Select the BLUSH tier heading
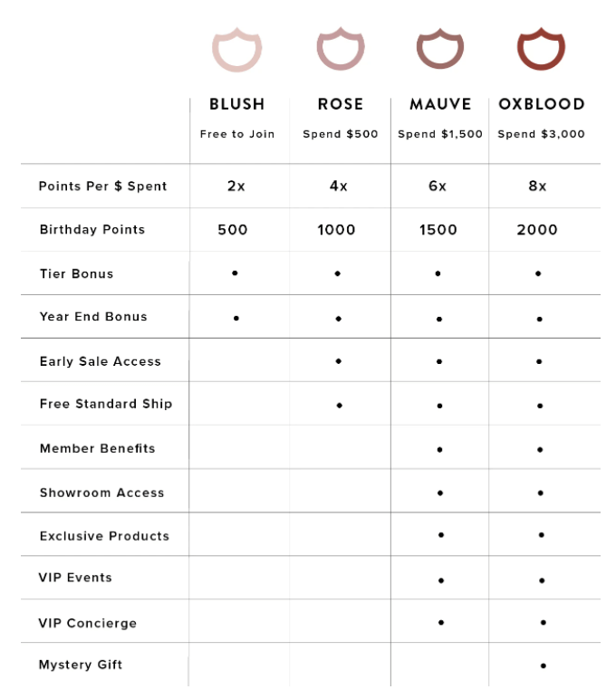This screenshot has width=616, height=699. [x=236, y=104]
